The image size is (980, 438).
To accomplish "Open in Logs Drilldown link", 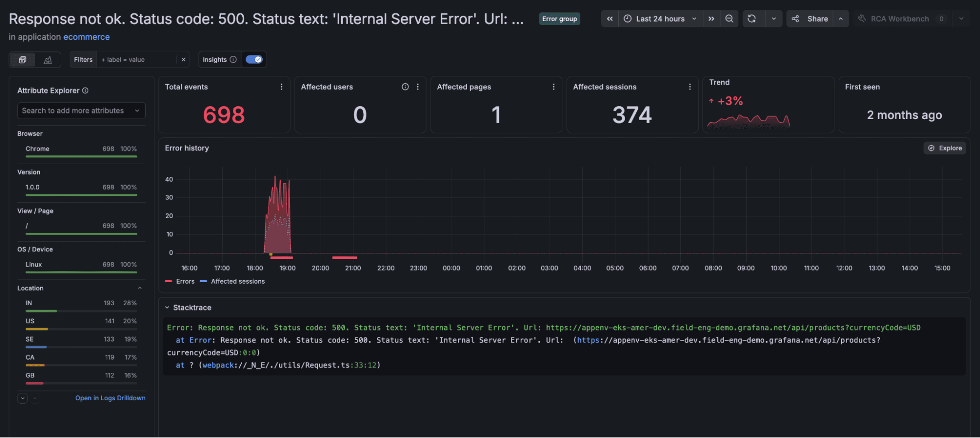I will point(110,398).
